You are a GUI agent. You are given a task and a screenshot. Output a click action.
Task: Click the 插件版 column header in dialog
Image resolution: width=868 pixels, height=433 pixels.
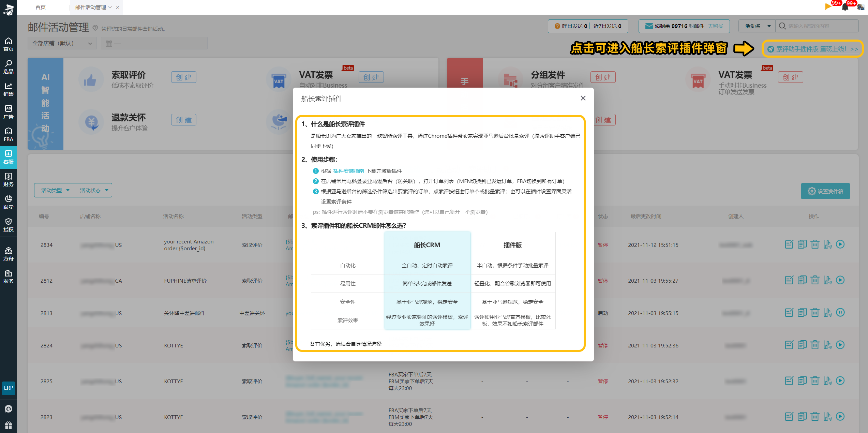513,244
